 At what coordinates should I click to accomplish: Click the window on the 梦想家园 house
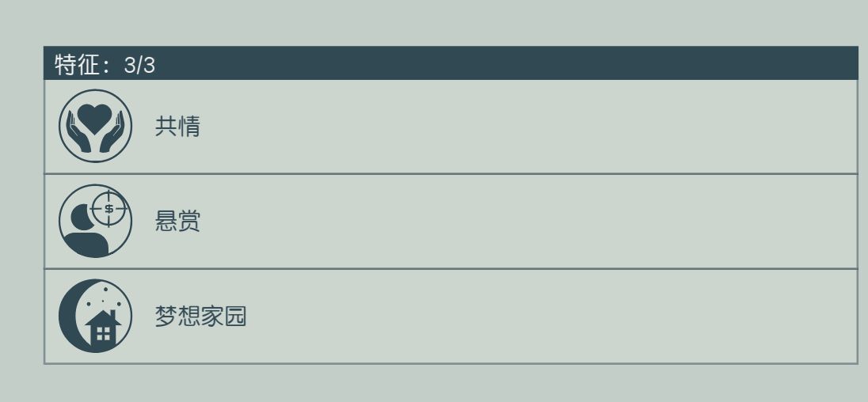coord(104,335)
